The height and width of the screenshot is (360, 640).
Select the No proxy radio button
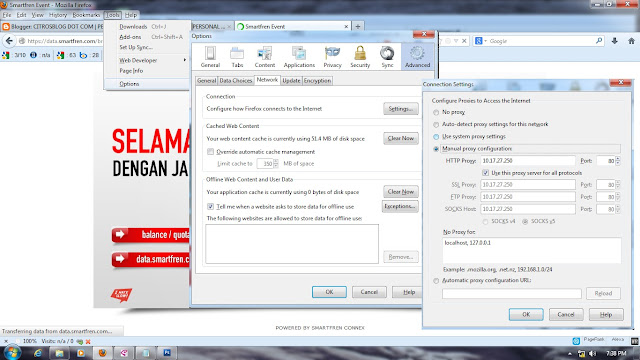coord(436,112)
